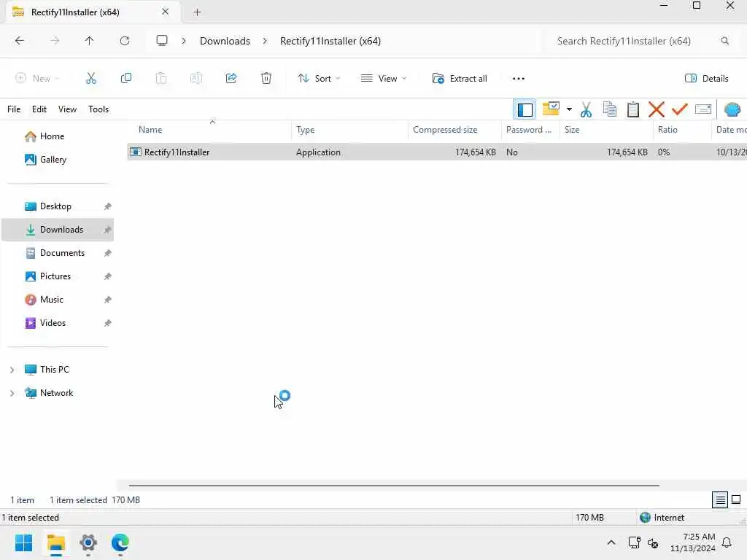
Task: Open the View dropdown
Action: 384,79
